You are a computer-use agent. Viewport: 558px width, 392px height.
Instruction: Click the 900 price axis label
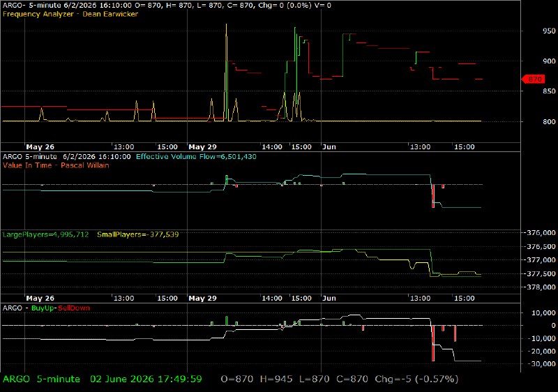tap(549, 61)
